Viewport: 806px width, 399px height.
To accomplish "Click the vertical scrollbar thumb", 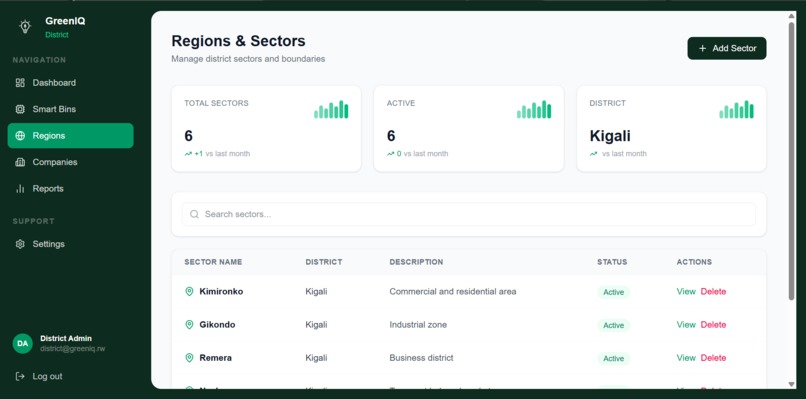I will (x=792, y=161).
